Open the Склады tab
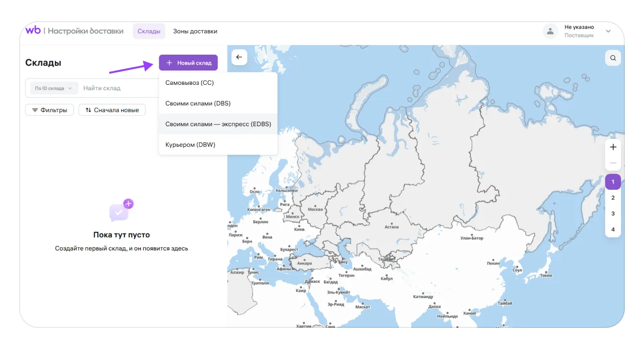 point(149,31)
